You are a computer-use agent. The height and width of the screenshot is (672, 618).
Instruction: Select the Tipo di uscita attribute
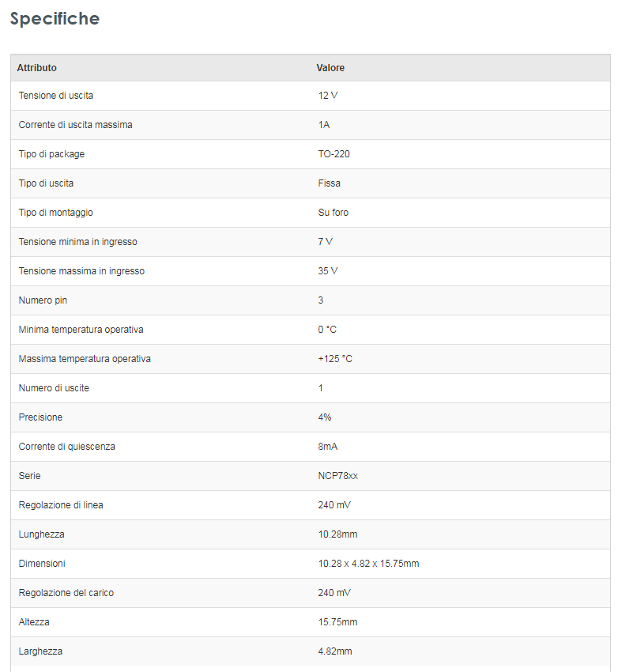[47, 183]
